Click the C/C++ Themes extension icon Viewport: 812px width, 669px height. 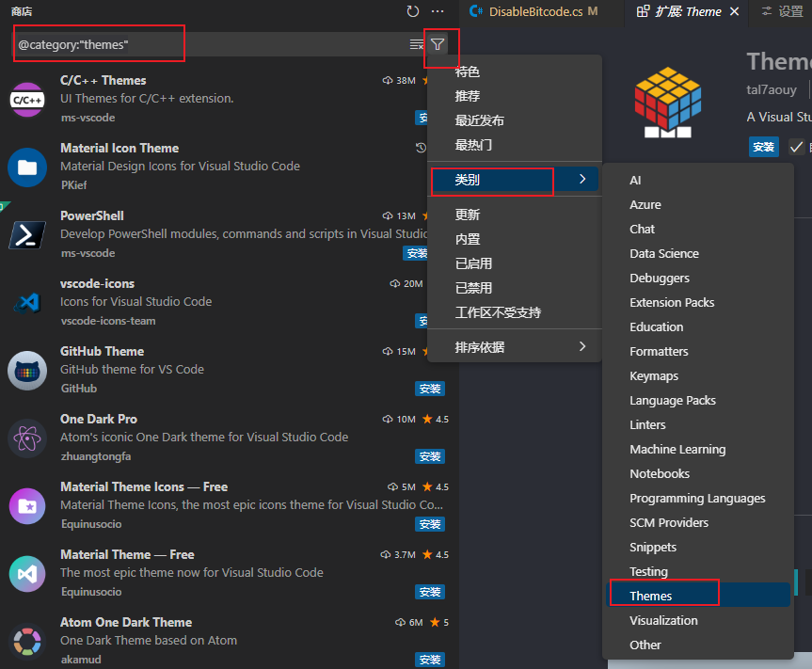[x=27, y=100]
